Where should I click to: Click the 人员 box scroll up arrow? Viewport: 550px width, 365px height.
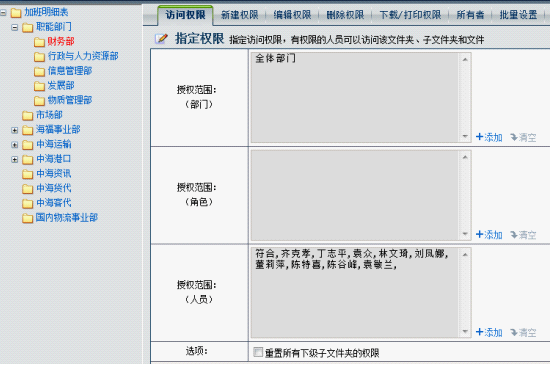click(x=465, y=255)
